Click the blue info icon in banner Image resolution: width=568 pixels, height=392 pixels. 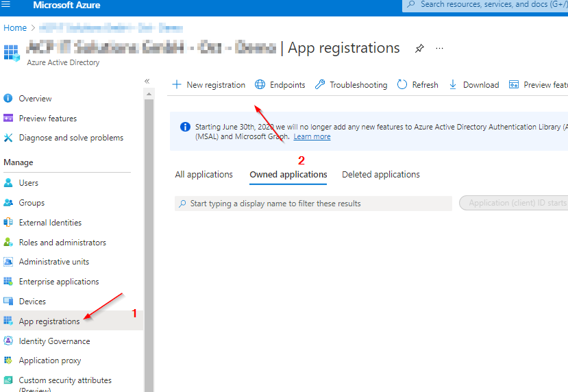185,127
